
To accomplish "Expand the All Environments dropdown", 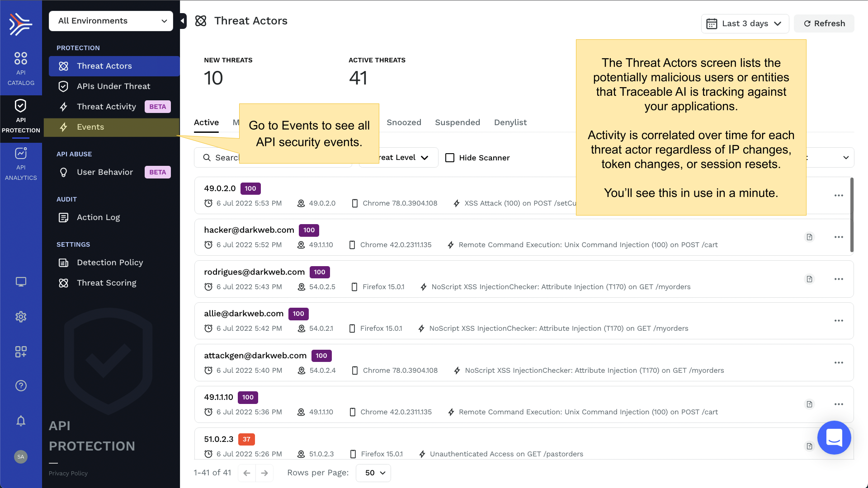I will [x=111, y=21].
